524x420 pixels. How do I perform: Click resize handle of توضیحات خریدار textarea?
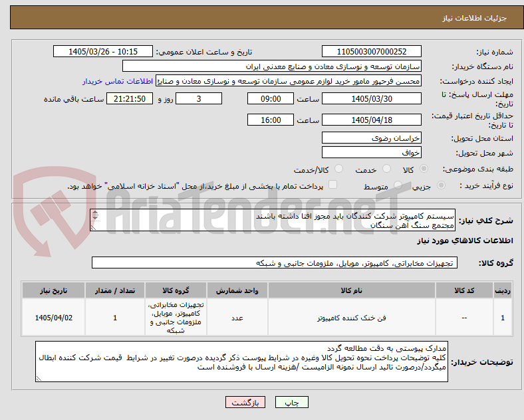click(39, 379)
